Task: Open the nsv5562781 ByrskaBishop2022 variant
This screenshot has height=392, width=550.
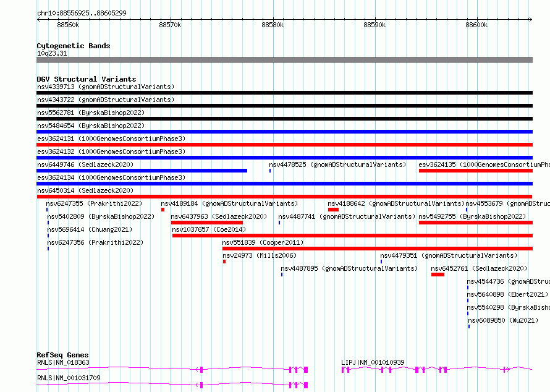Action: (x=91, y=113)
